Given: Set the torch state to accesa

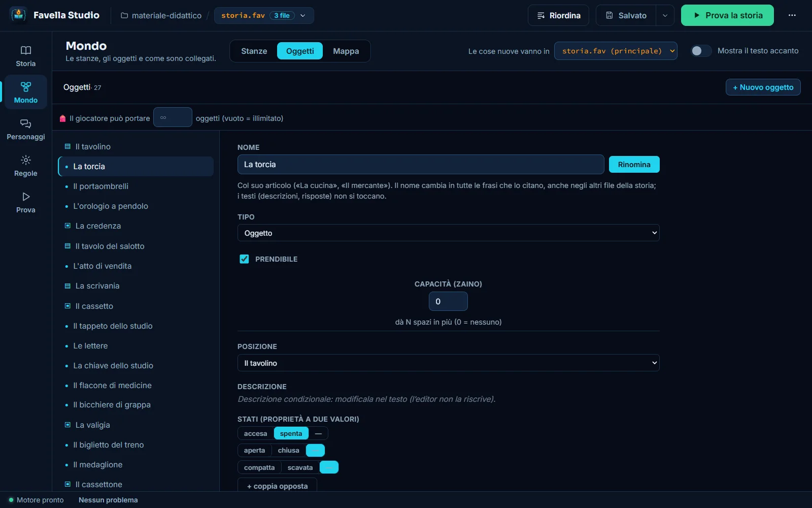Looking at the screenshot, I should [x=255, y=433].
